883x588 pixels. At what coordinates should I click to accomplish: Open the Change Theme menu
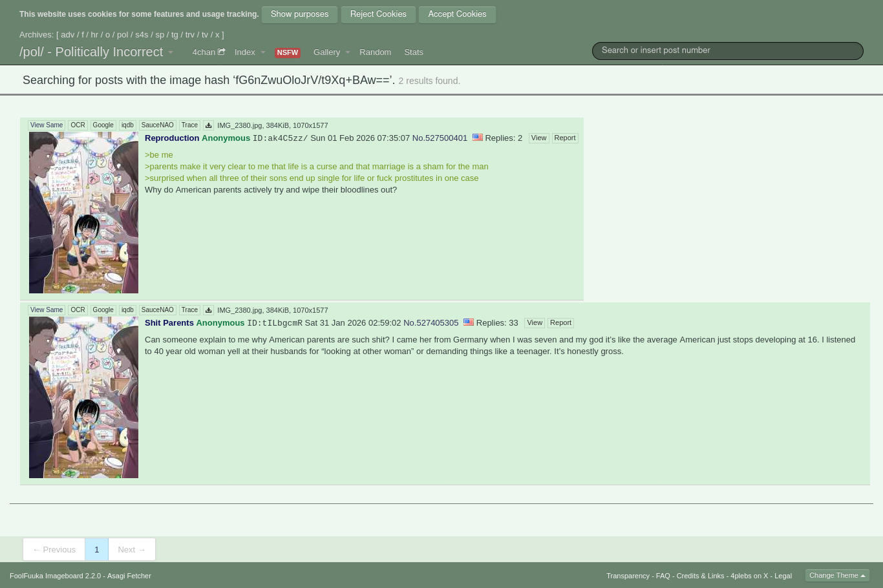coord(837,575)
